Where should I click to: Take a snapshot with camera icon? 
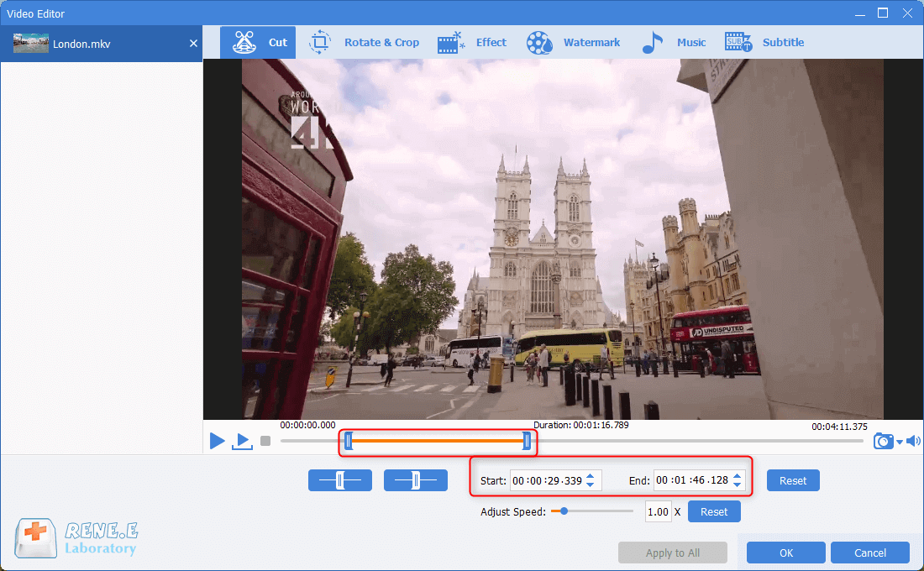pos(883,441)
